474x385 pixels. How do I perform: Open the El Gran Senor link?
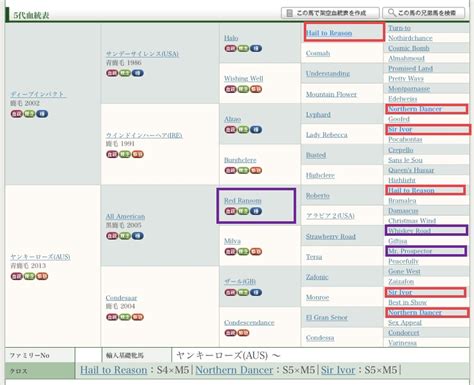(327, 318)
